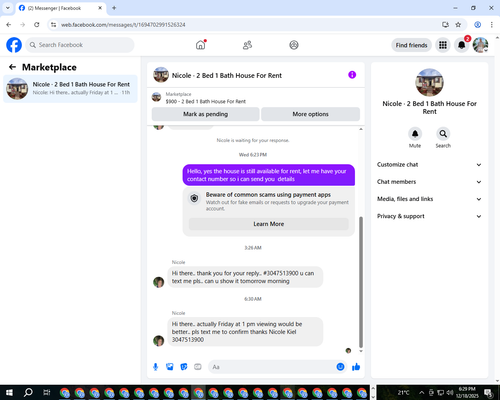Click the browser back arrow
This screenshot has height=400, width=500.
pyautogui.click(x=9, y=25)
